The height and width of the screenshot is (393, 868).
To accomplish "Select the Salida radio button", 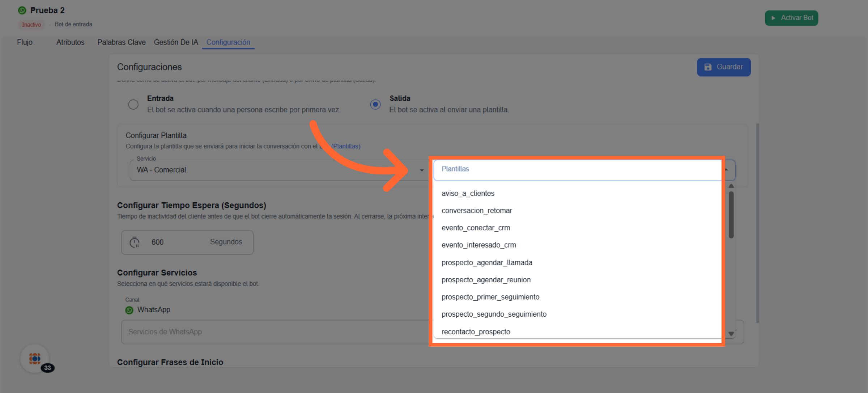I will pyautogui.click(x=375, y=105).
